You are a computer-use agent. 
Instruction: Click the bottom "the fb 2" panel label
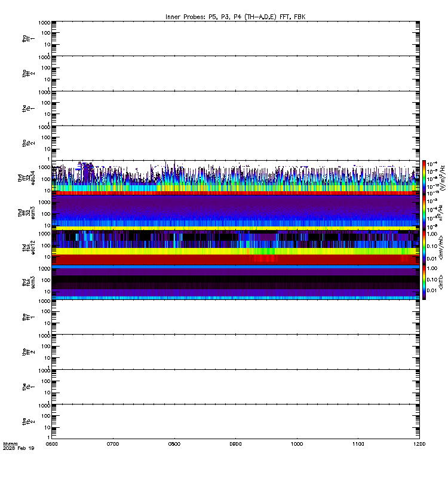tap(28, 422)
